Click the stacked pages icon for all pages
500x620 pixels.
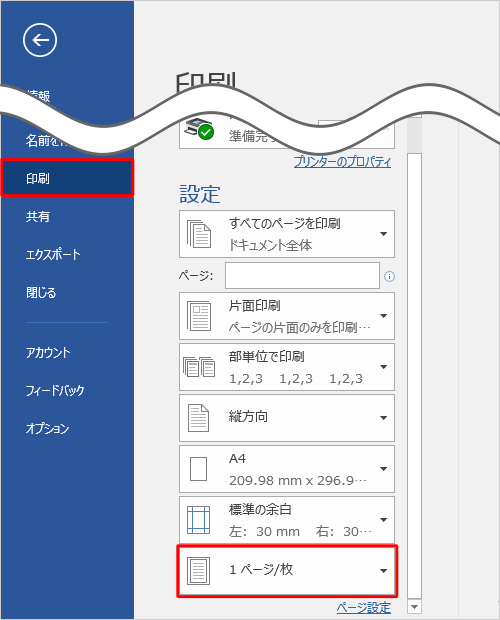(x=199, y=234)
